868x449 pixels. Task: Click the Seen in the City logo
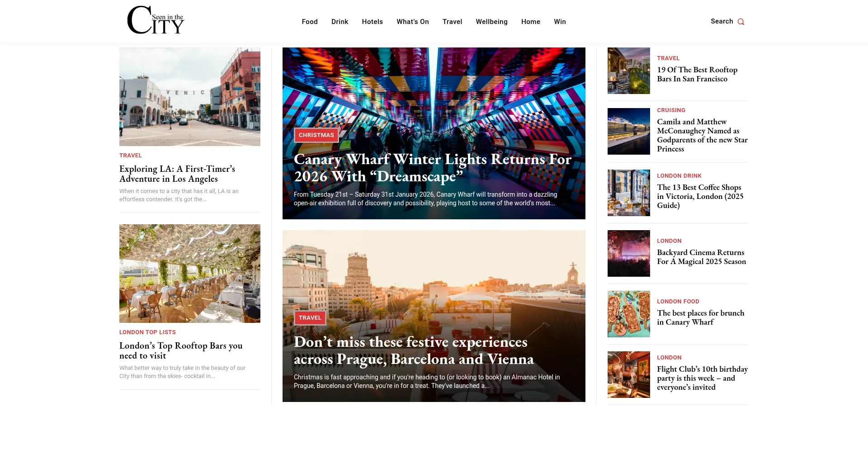(156, 20)
